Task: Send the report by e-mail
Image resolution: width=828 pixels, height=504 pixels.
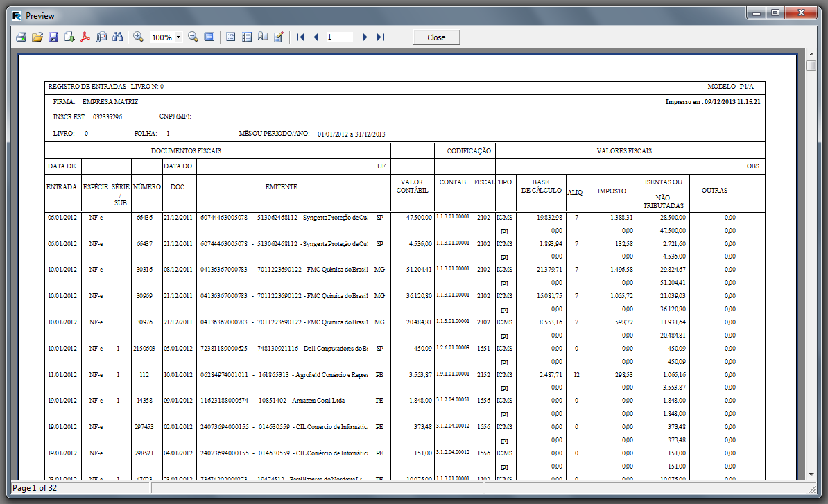Action: 101,37
